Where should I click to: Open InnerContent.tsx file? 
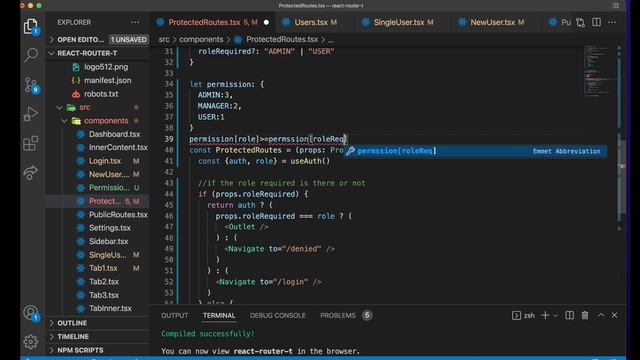(x=118, y=147)
